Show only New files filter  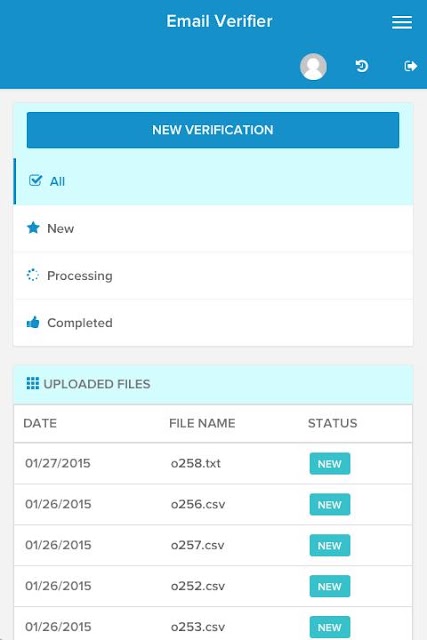point(213,228)
